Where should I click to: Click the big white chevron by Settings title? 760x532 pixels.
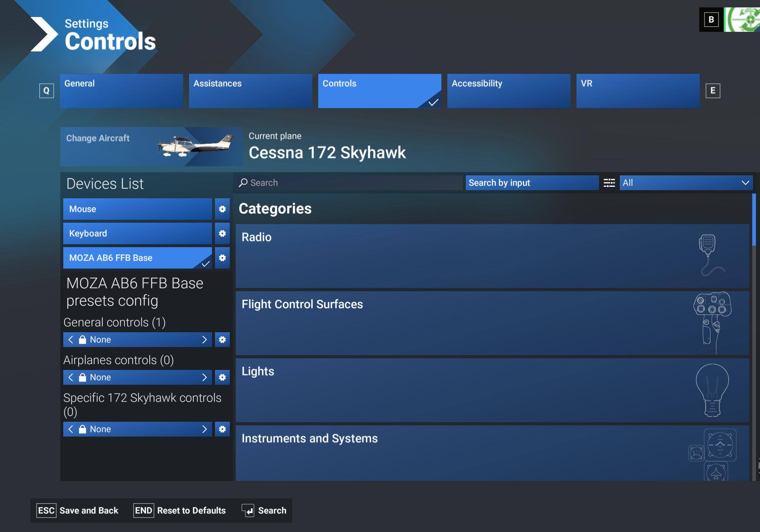(44, 34)
